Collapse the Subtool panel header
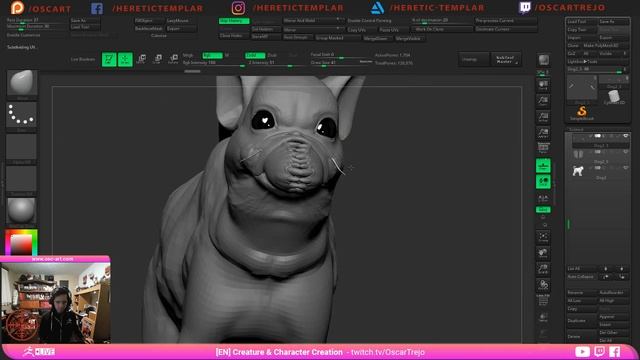 (576, 129)
